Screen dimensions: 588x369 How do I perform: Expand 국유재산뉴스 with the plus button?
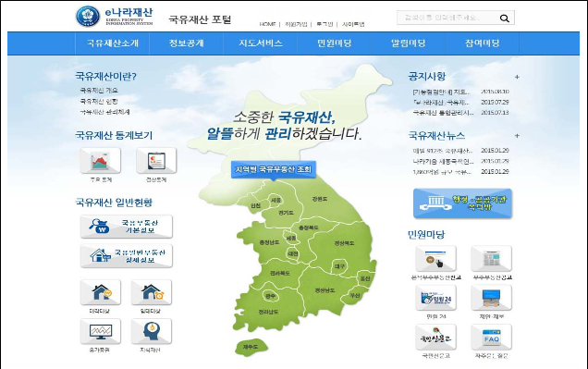pyautogui.click(x=517, y=136)
